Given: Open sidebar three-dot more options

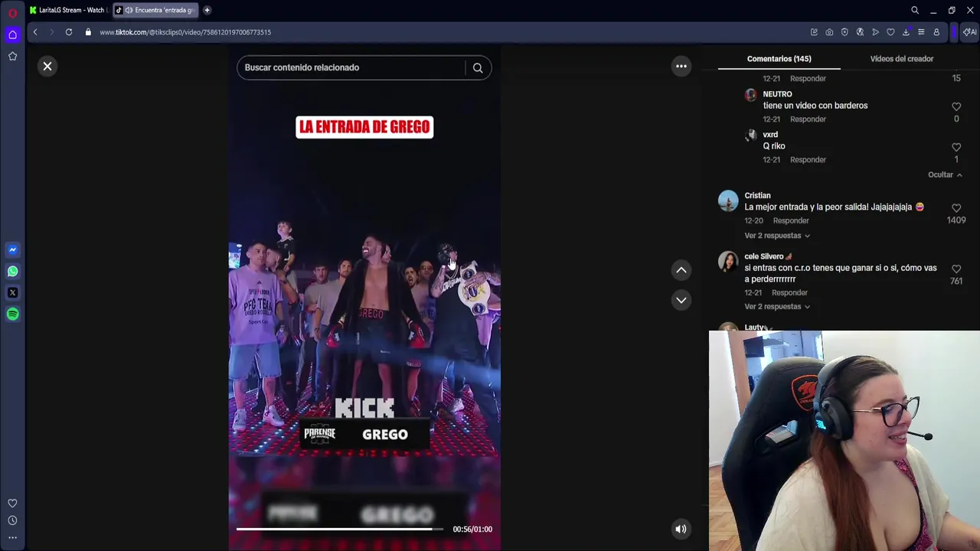Looking at the screenshot, I should (12, 537).
